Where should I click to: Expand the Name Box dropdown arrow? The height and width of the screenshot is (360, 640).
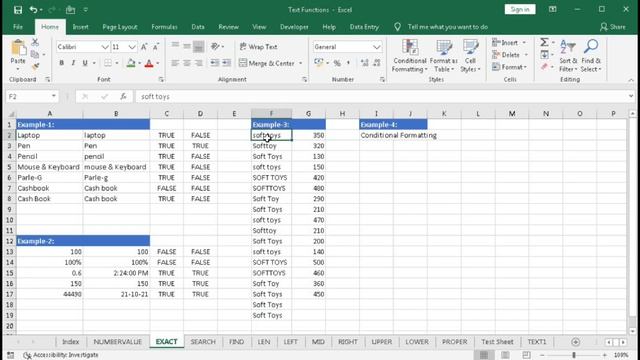(x=53, y=96)
